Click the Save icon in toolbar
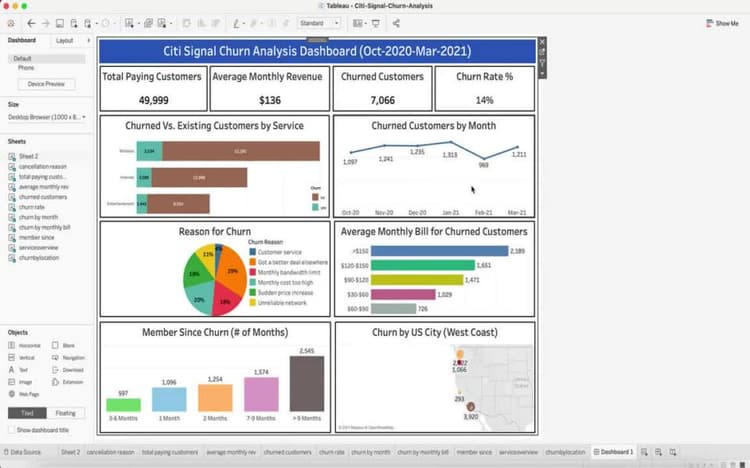This screenshot has width=750, height=468. coord(60,23)
